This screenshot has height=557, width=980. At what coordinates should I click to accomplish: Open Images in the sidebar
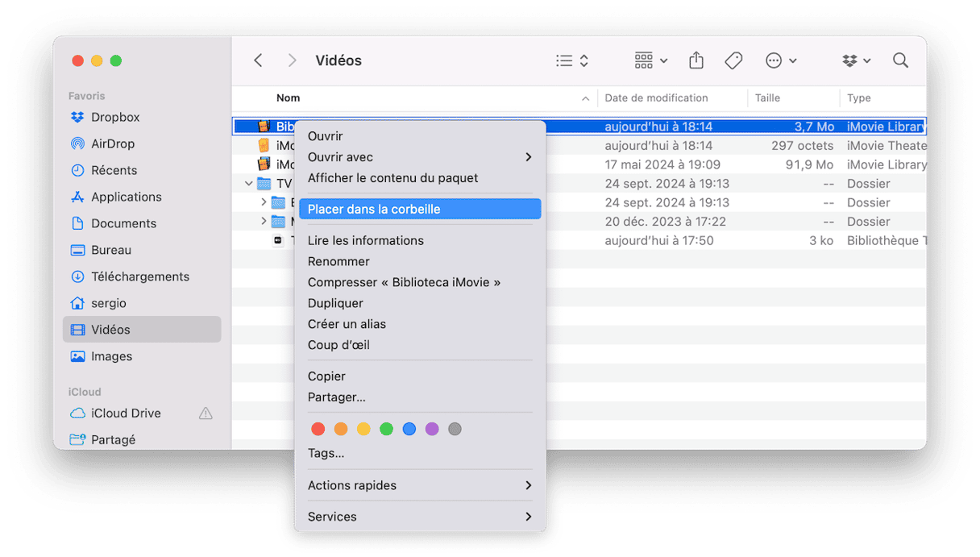(142, 356)
